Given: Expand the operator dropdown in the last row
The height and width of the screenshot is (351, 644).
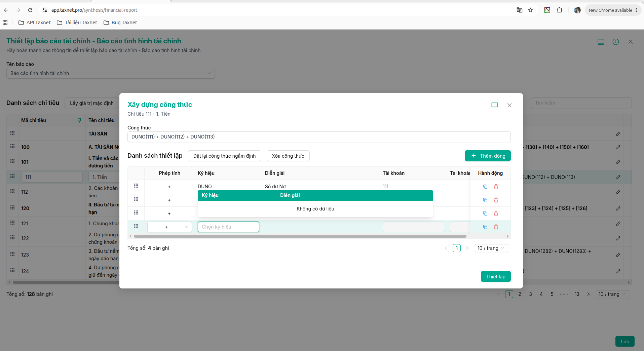Looking at the screenshot, I should (169, 227).
